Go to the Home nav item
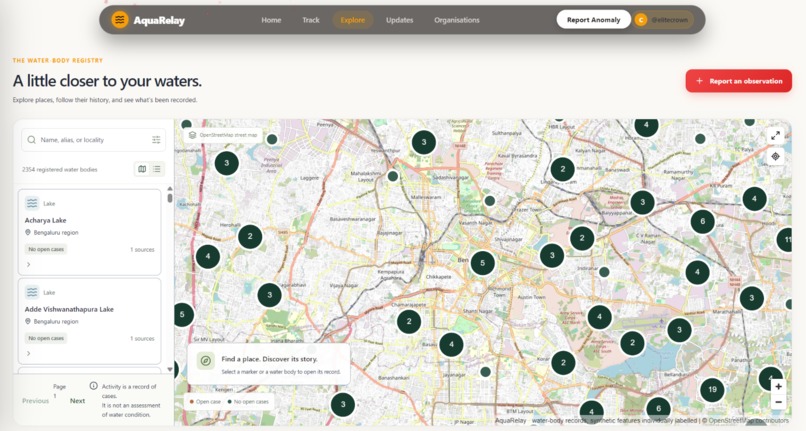Screen dimensions: 806x431 pos(271,20)
